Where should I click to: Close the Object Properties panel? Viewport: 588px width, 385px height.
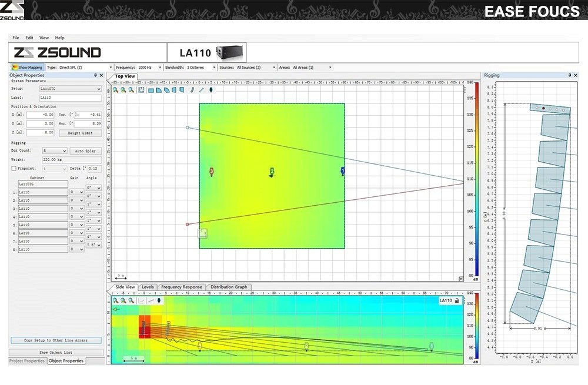point(101,75)
